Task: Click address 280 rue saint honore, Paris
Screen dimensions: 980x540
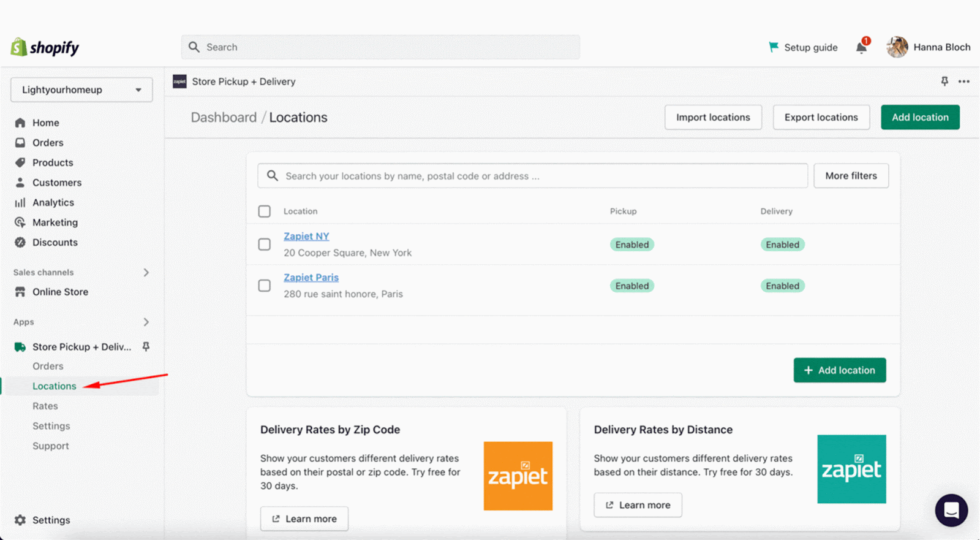Action: (343, 294)
